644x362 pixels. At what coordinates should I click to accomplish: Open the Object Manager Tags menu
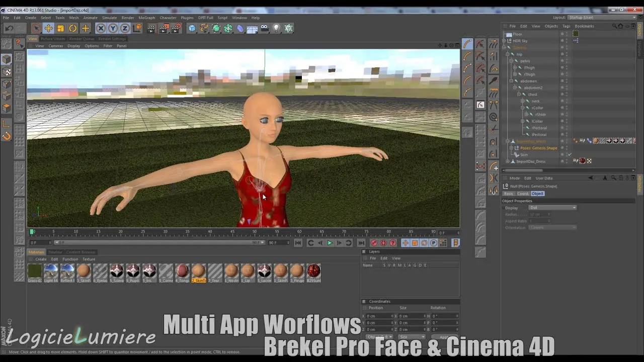566,26
